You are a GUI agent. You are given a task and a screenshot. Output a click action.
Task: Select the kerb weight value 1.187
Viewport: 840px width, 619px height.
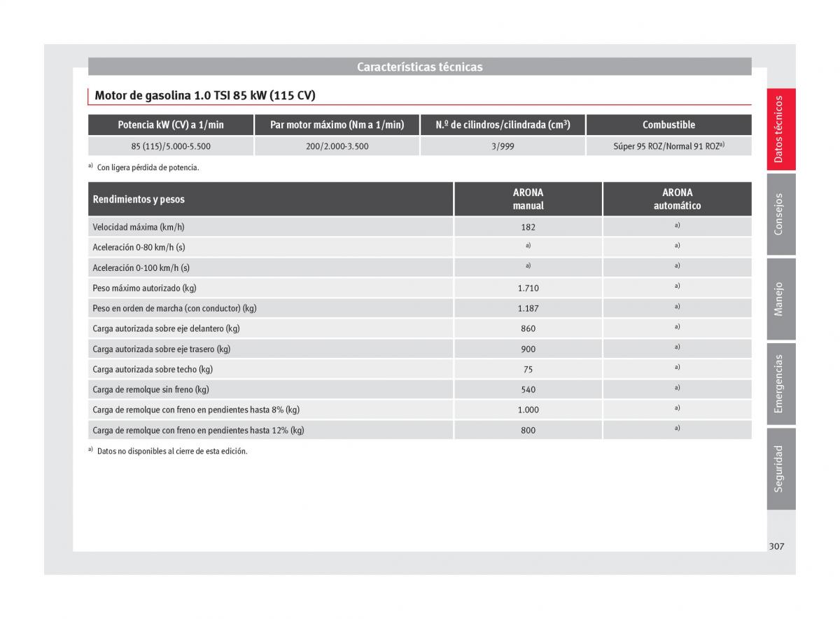point(528,308)
